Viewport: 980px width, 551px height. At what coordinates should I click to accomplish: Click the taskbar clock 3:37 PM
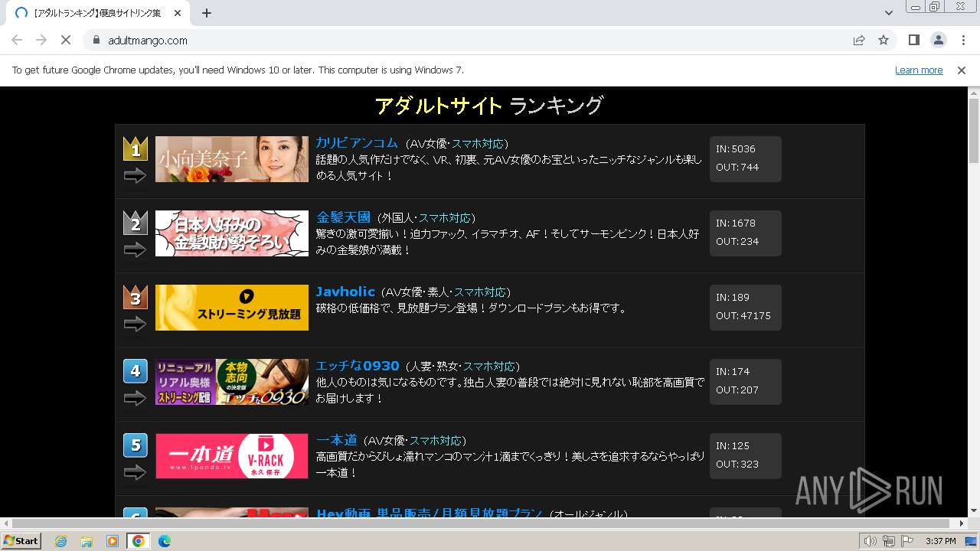click(x=940, y=541)
